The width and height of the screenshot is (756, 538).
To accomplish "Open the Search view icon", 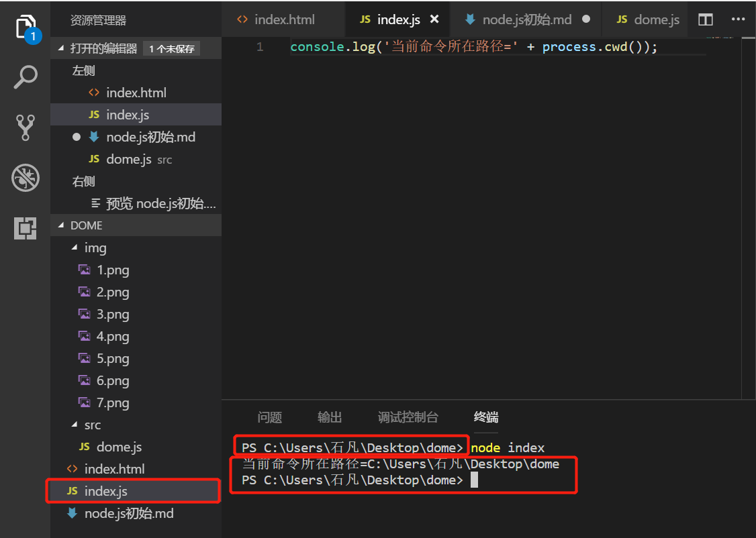I will [26, 76].
